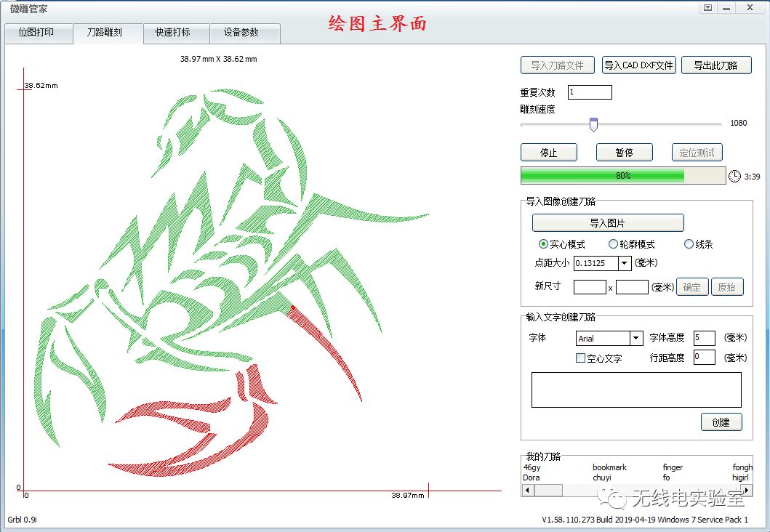Click 导入CAD DXF文件 to import a DXF file
Screen dimensions: 770x532
(638, 65)
